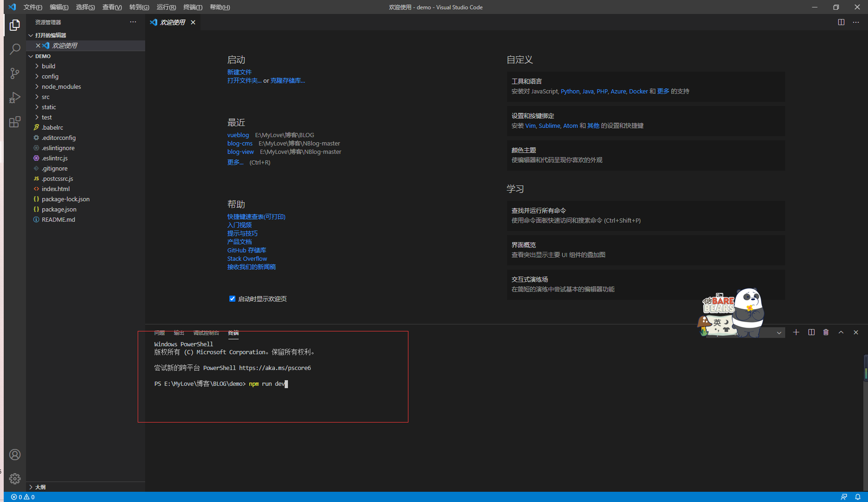The height and width of the screenshot is (502, 868).
Task: Click the VS Code logo in title bar
Action: tap(12, 7)
